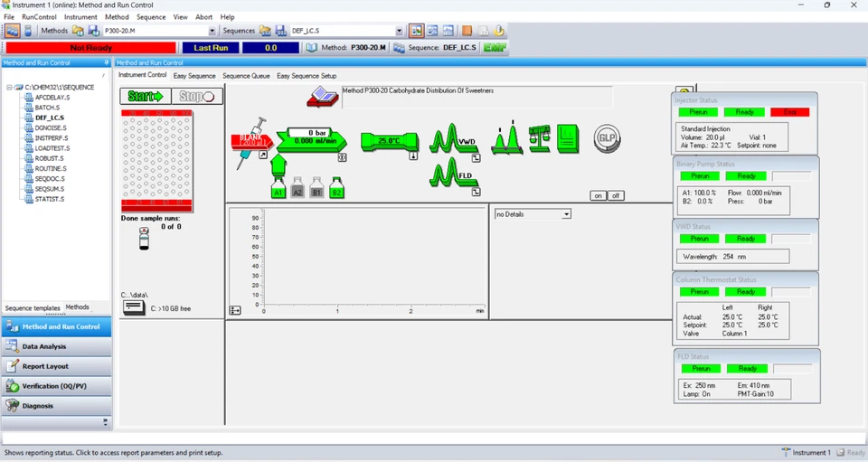Image resolution: width=868 pixels, height=462 pixels.
Task: Click the sample vial icon under done runs
Action: click(x=144, y=239)
